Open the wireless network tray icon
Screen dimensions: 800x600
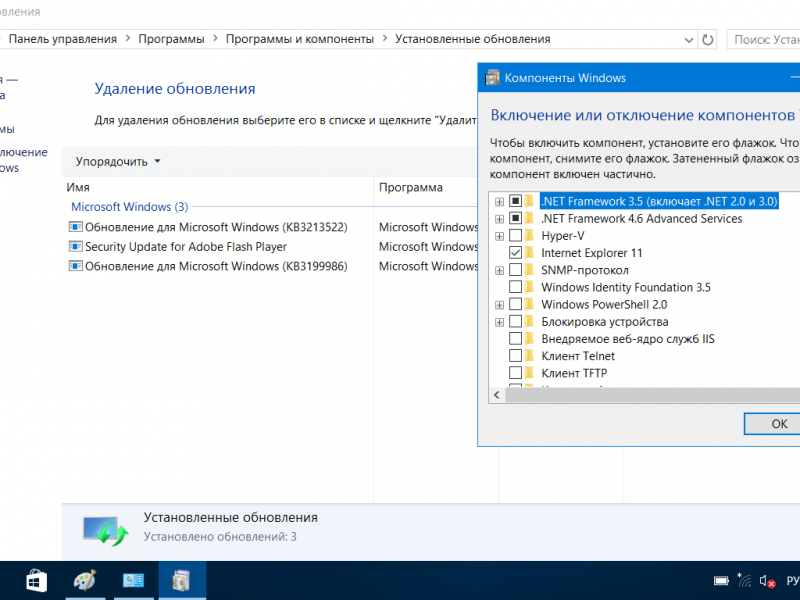pos(744,580)
